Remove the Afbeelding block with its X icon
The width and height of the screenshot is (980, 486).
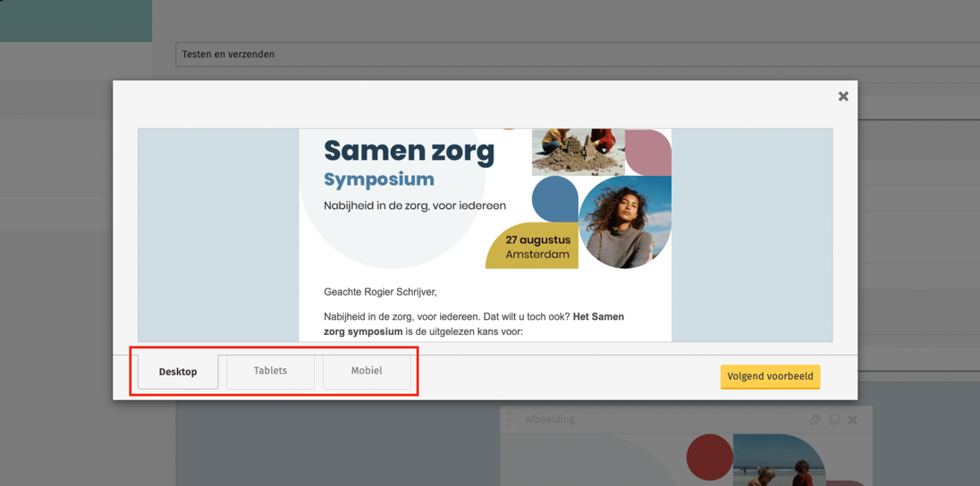[852, 420]
